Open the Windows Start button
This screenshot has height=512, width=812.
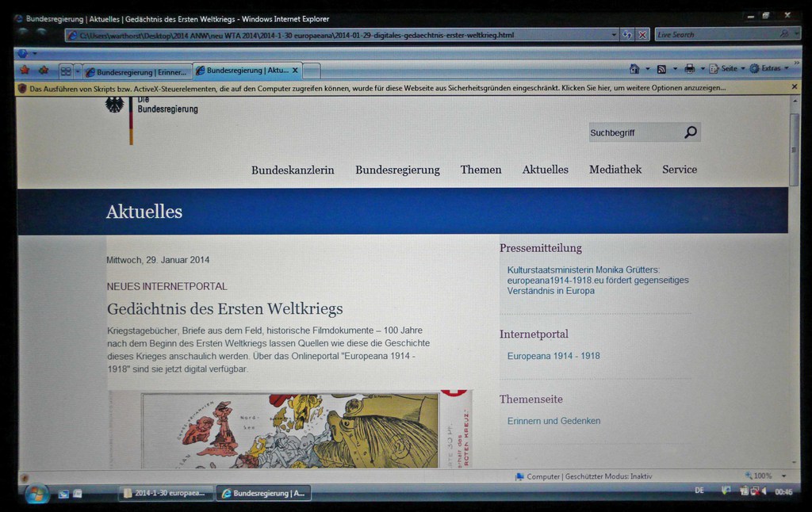pos(36,493)
